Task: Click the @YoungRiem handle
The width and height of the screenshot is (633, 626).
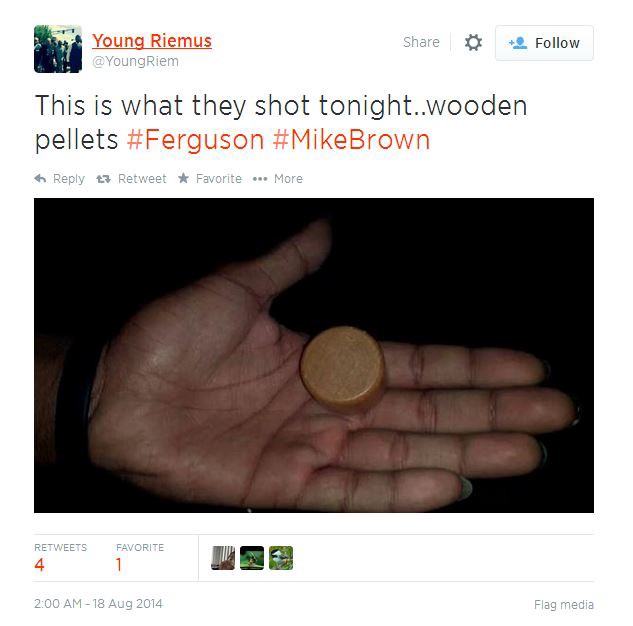Action: click(135, 61)
